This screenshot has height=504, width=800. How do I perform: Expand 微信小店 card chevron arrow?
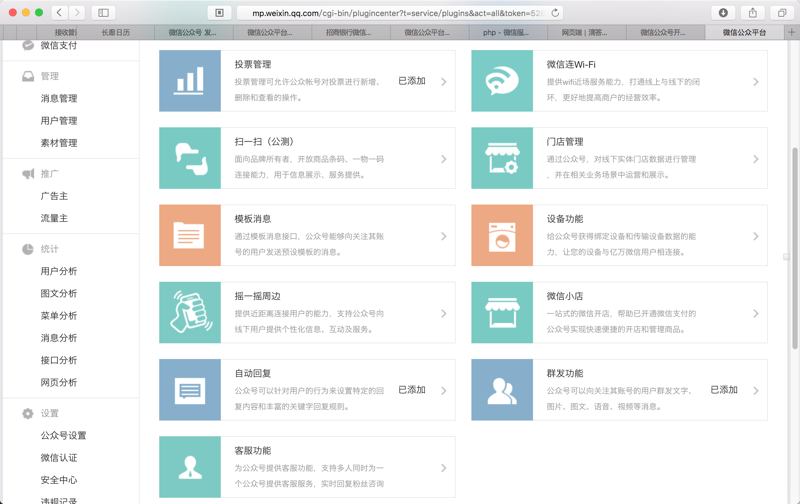point(756,314)
